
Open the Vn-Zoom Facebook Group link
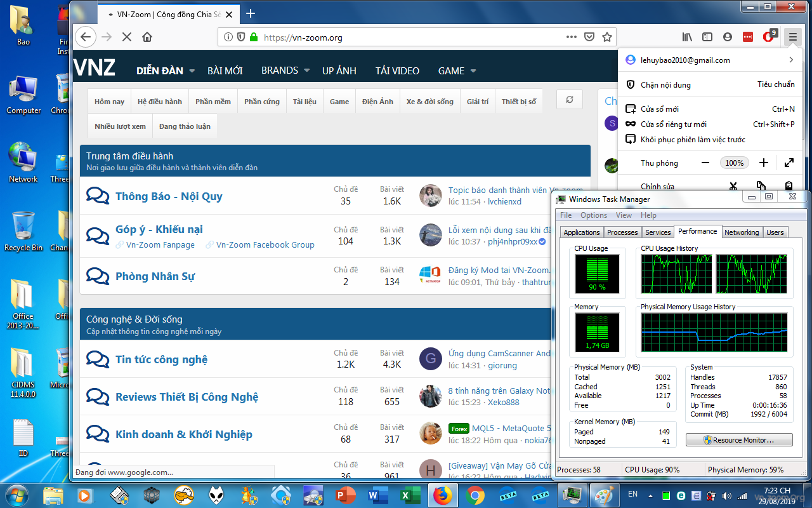[x=265, y=244]
